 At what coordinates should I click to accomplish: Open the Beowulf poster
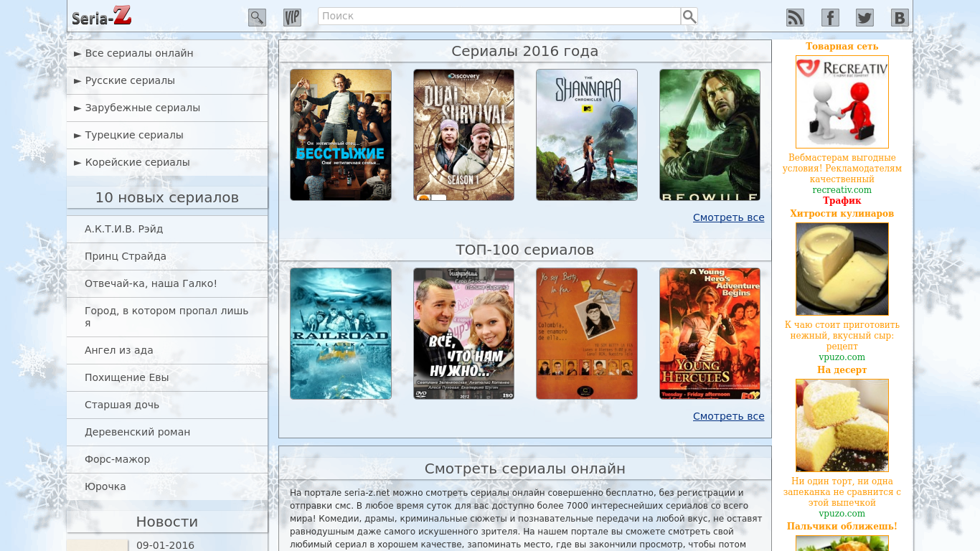[x=710, y=135]
